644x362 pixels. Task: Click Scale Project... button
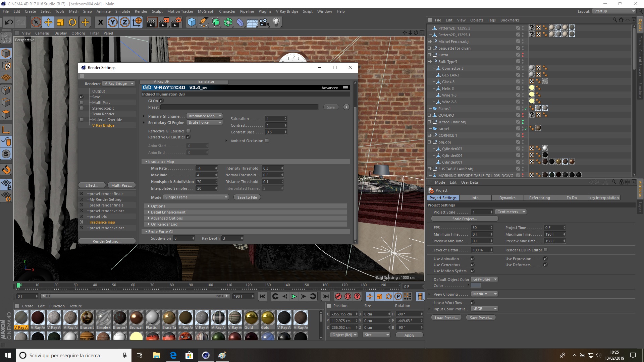[x=465, y=219]
